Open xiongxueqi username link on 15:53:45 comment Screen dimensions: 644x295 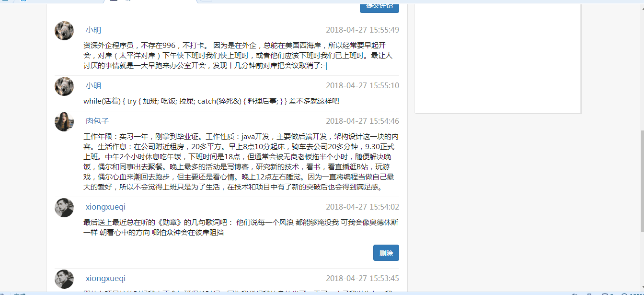point(105,278)
